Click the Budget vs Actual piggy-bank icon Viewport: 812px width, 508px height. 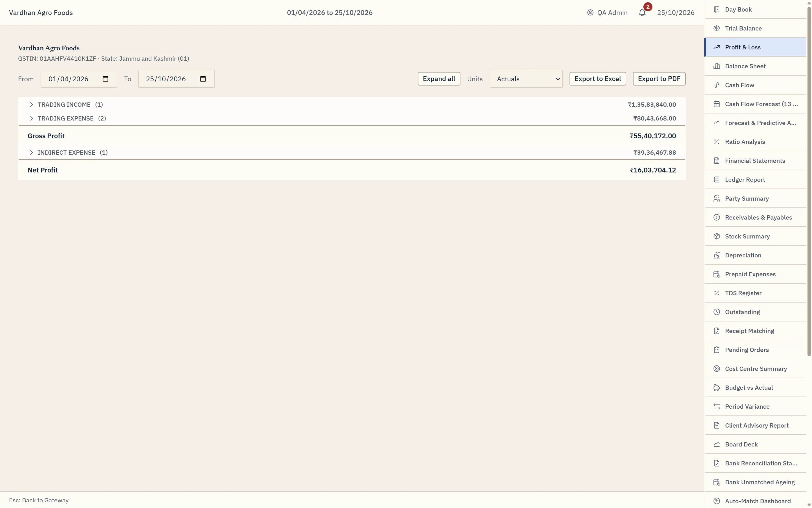pos(717,387)
